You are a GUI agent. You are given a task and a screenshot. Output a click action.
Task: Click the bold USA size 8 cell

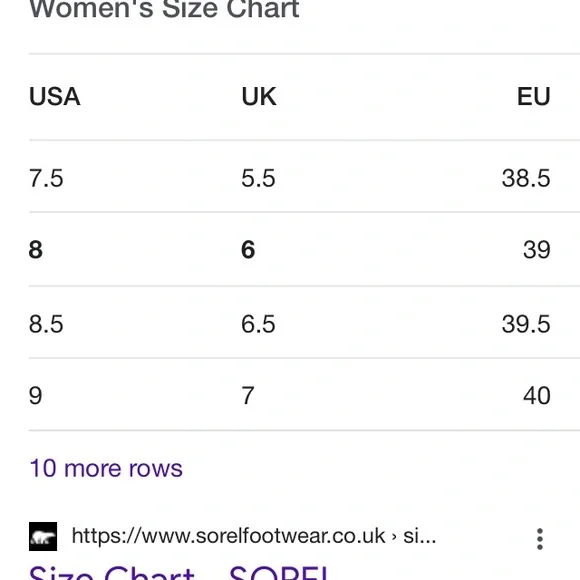[36, 250]
